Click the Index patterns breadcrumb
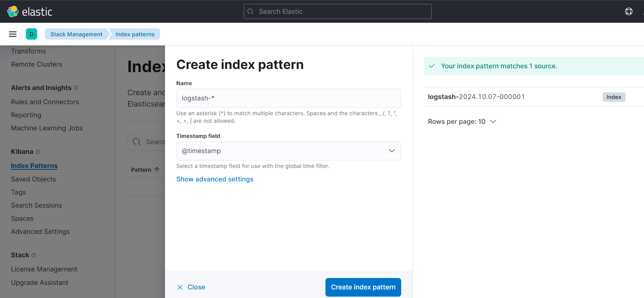644x298 pixels. coord(135,34)
